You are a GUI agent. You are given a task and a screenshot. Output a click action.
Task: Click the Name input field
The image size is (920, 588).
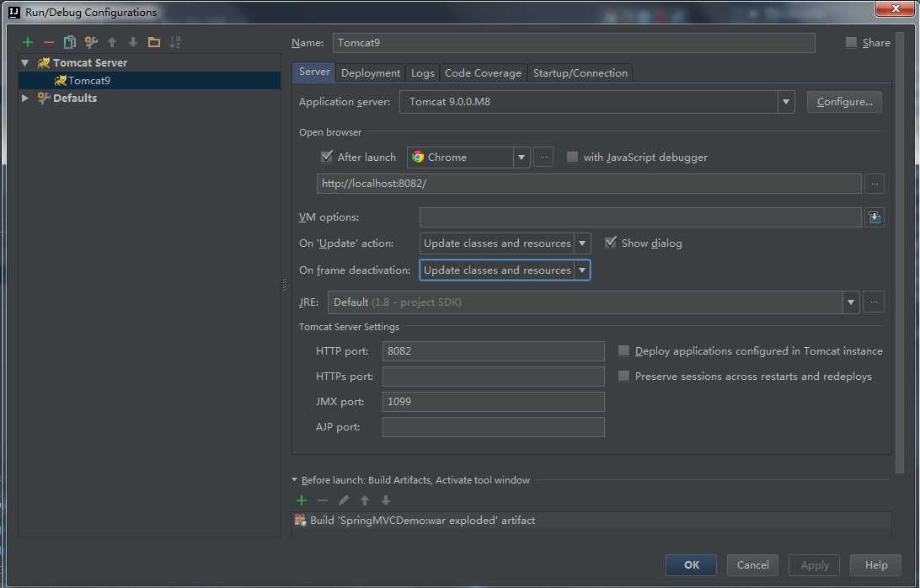pyautogui.click(x=574, y=43)
